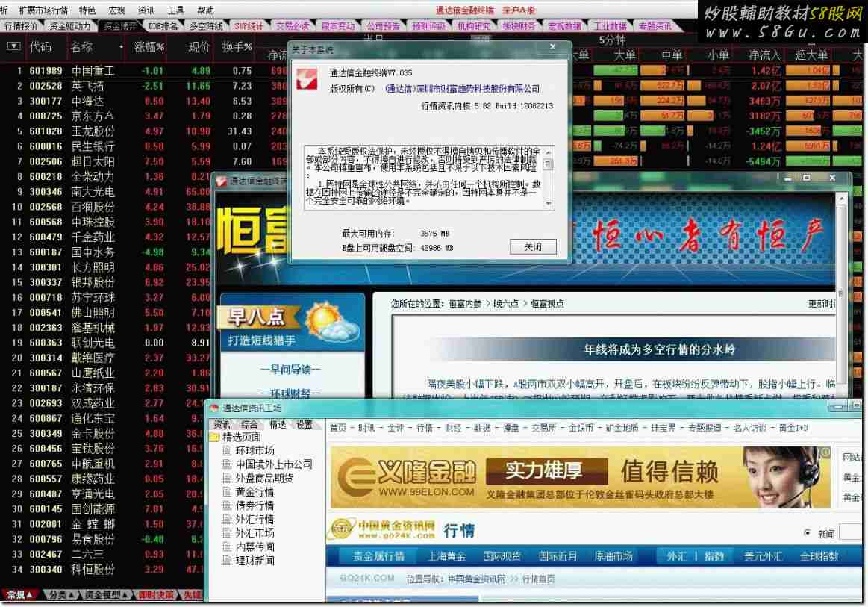Open the 早间导读 link

click(x=291, y=369)
